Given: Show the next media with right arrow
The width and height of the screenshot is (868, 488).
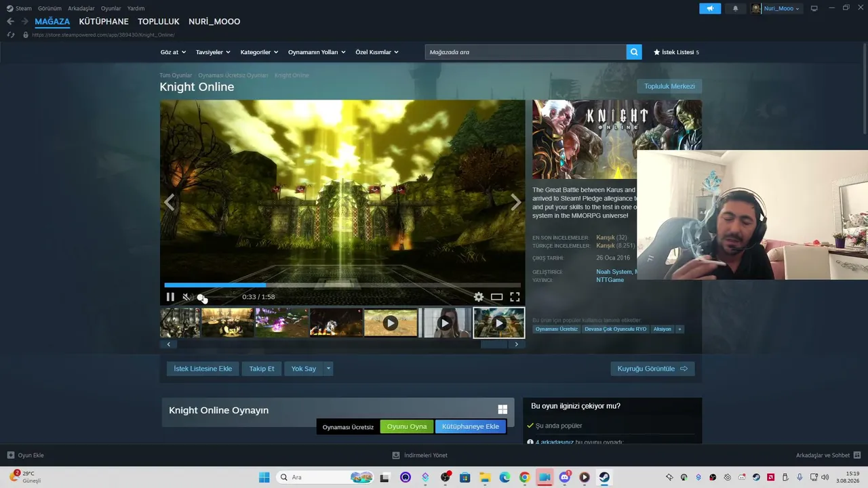Looking at the screenshot, I should click(x=516, y=202).
